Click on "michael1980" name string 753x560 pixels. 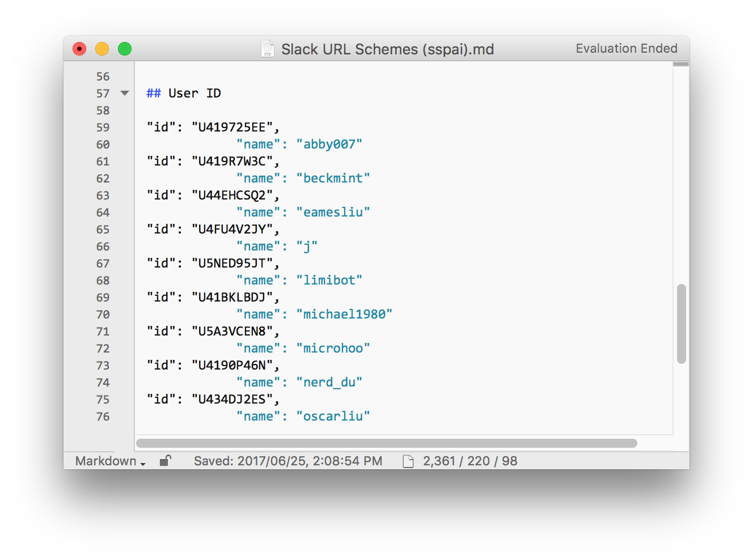(x=344, y=315)
